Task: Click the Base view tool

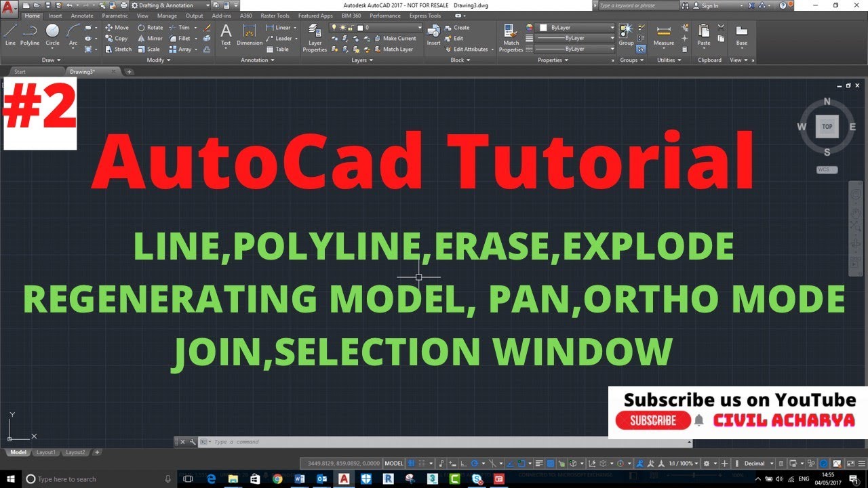Action: (x=742, y=35)
